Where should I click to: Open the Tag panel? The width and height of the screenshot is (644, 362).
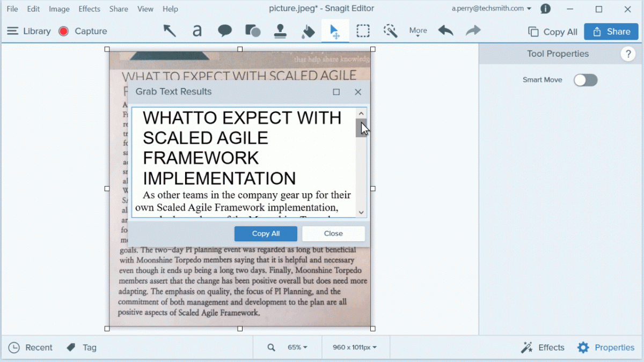(82, 348)
